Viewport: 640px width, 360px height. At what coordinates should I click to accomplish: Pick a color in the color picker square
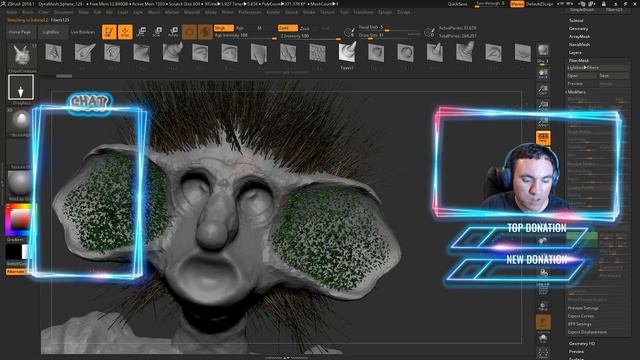coord(20,221)
